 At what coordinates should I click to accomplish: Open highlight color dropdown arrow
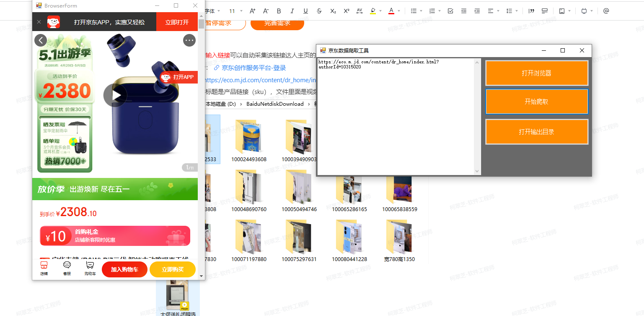[x=380, y=11]
